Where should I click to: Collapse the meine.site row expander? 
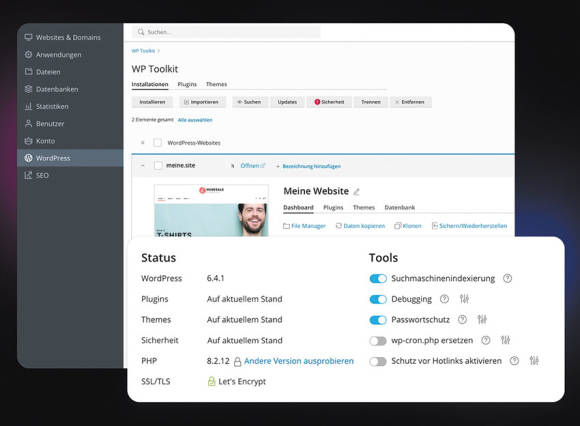pyautogui.click(x=143, y=166)
